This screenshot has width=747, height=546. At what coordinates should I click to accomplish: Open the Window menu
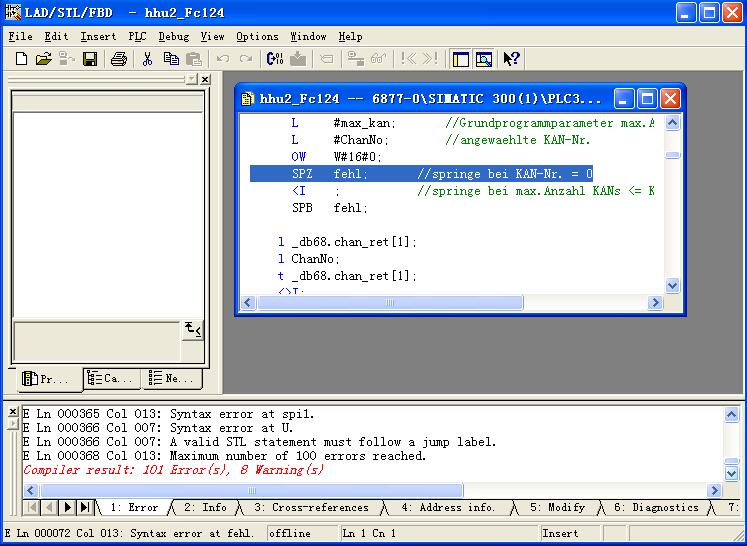click(308, 36)
